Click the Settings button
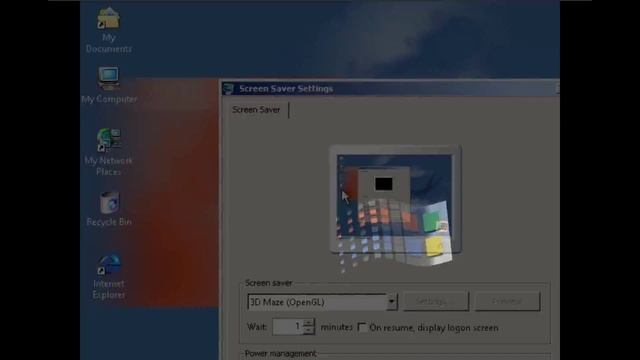Screen dimensions: 640x360 tap(436, 302)
